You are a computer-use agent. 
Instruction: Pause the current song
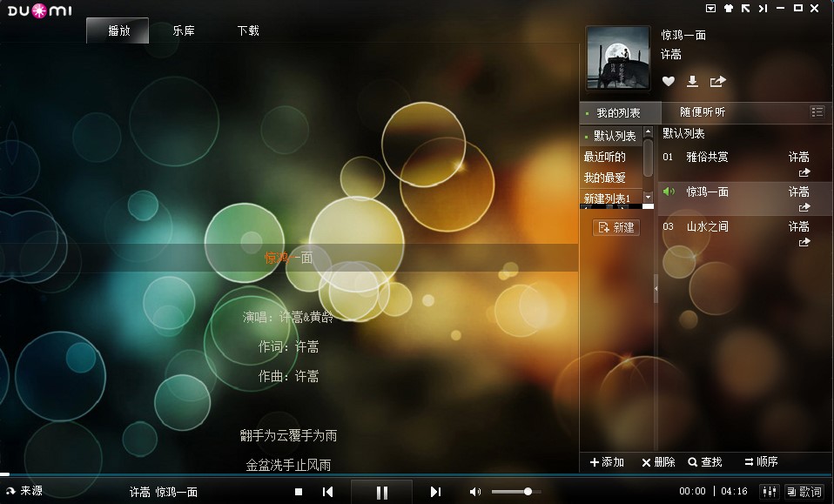coord(382,493)
